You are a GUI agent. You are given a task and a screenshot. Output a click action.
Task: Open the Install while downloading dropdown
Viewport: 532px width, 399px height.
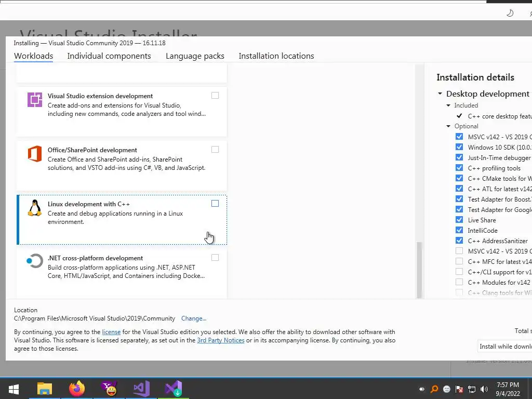click(505, 347)
